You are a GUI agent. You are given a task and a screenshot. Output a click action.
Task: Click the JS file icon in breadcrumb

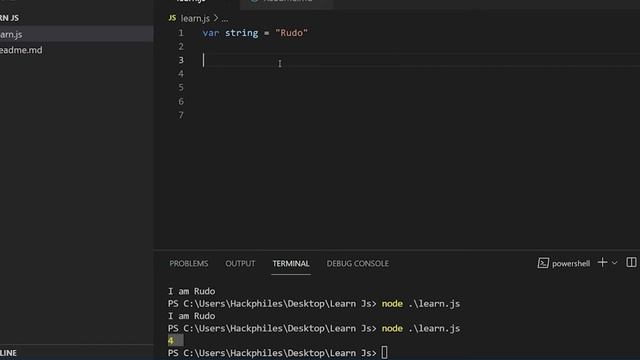click(172, 18)
